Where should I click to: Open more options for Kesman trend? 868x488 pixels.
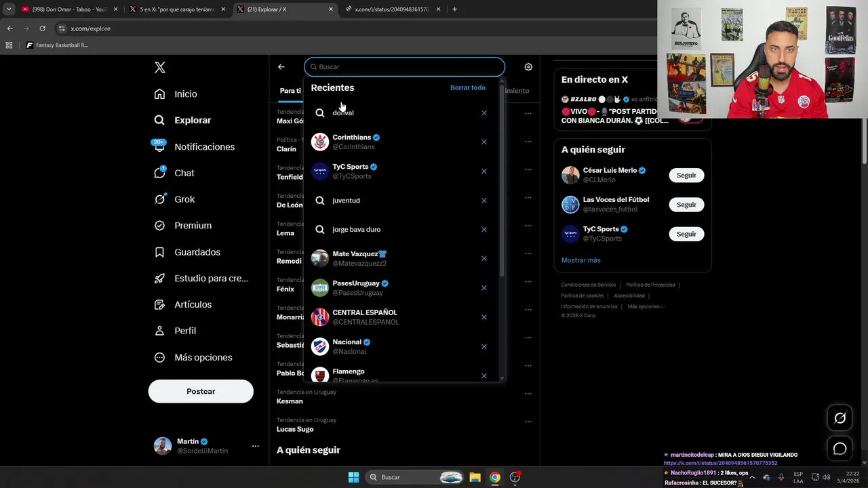pos(528,394)
